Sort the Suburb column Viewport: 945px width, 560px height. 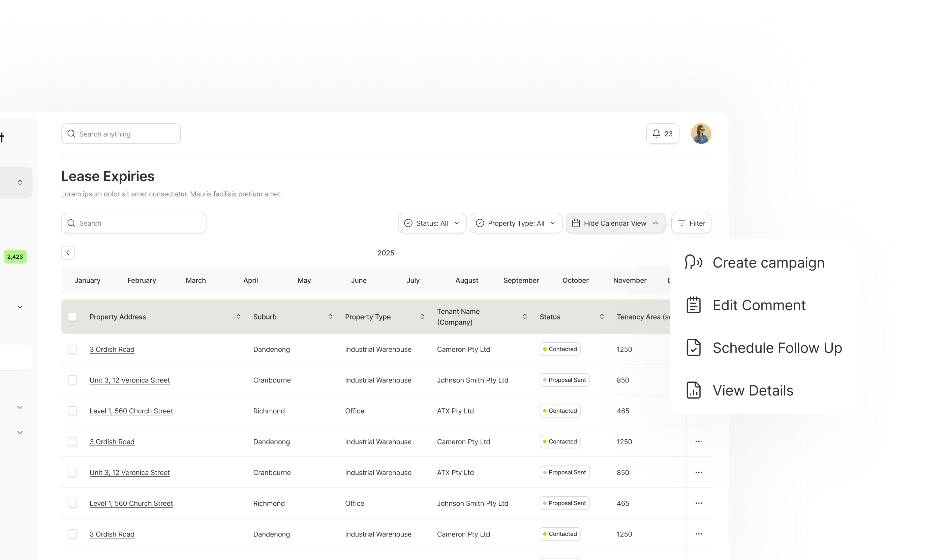pyautogui.click(x=330, y=317)
